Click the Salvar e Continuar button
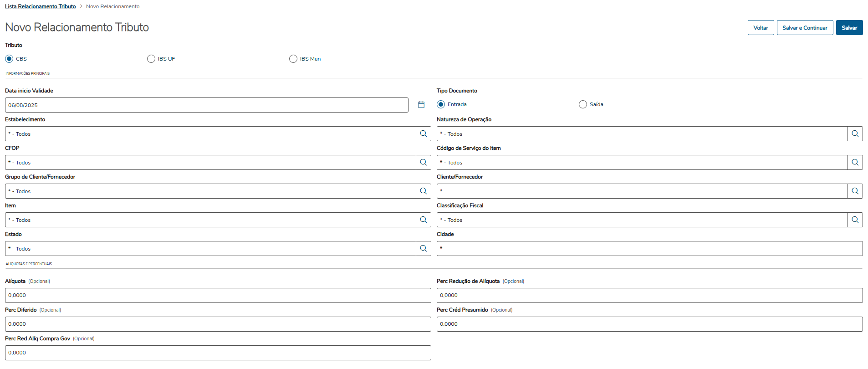The height and width of the screenshot is (369, 868). pos(805,28)
